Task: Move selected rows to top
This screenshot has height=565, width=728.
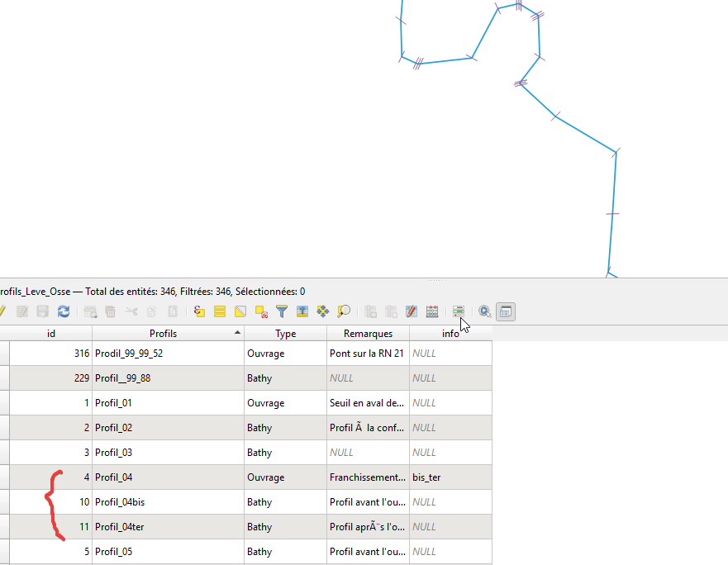Action: (x=302, y=311)
